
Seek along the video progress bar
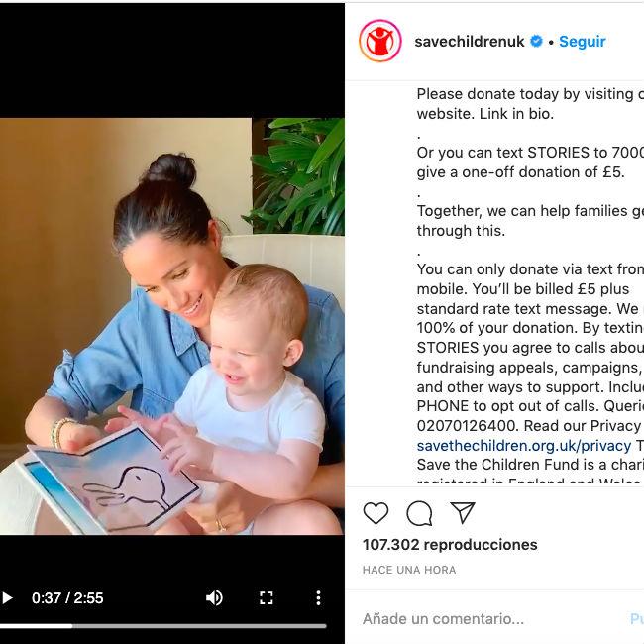pyautogui.click(x=163, y=626)
